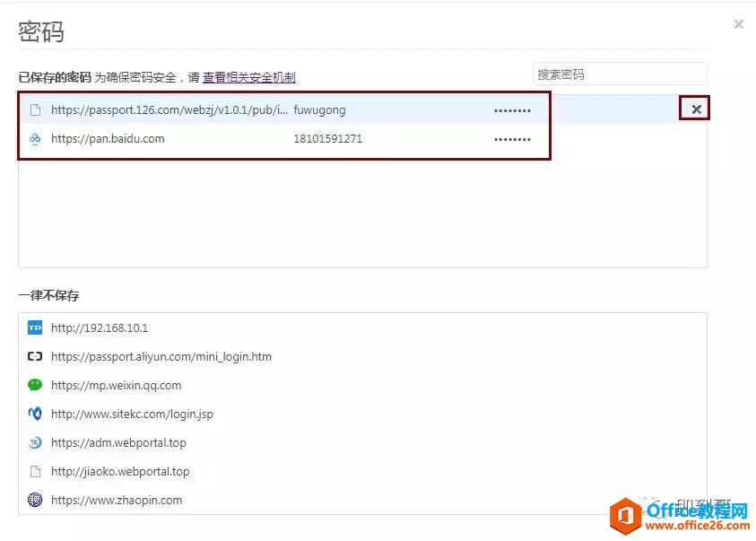Delete the passport.126.com saved password entry

tap(696, 109)
